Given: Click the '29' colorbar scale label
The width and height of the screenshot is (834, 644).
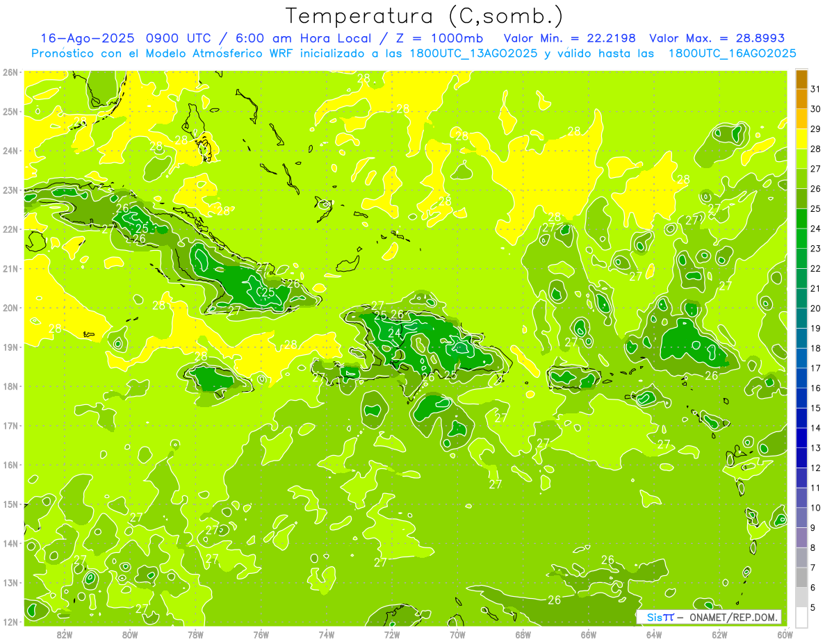Looking at the screenshot, I should click(816, 129).
